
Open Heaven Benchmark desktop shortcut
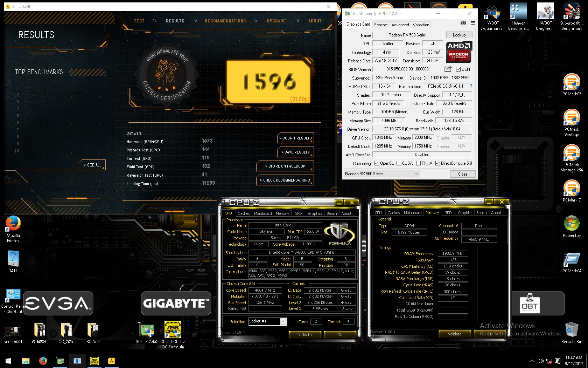click(518, 18)
